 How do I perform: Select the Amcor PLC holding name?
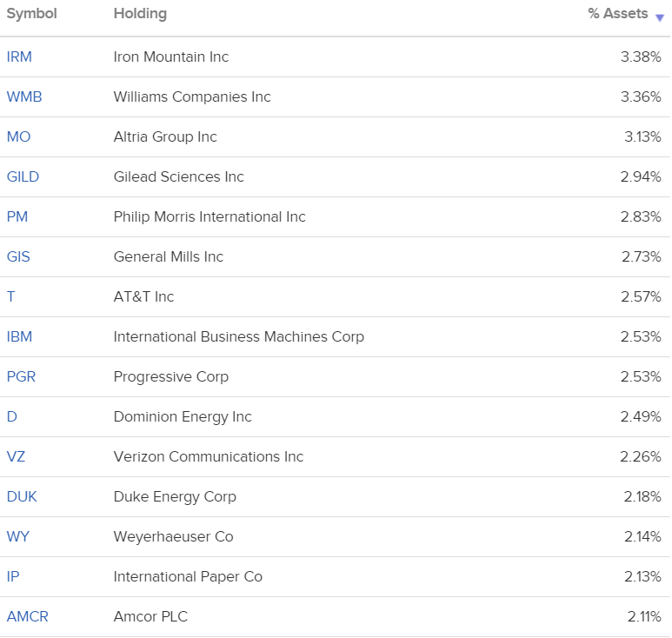[x=150, y=616]
